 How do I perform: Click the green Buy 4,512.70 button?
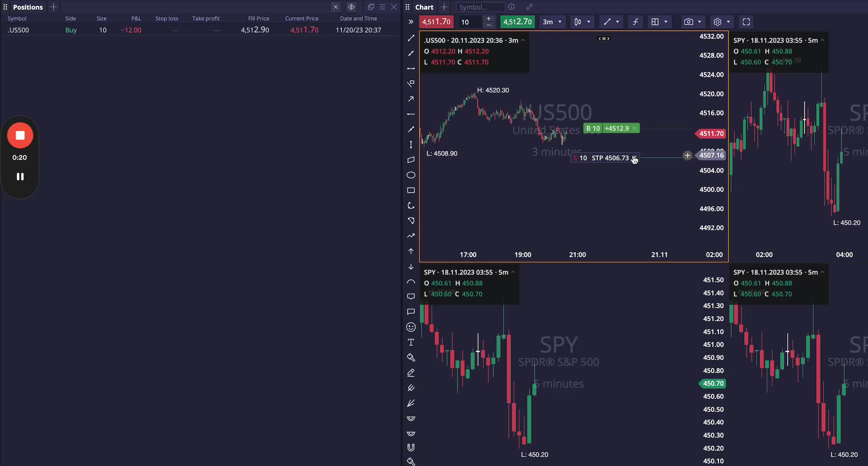pos(517,22)
